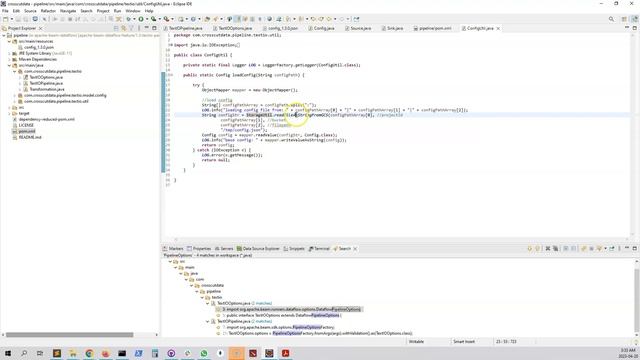Click the green Run toolbar icon

pos(141,19)
